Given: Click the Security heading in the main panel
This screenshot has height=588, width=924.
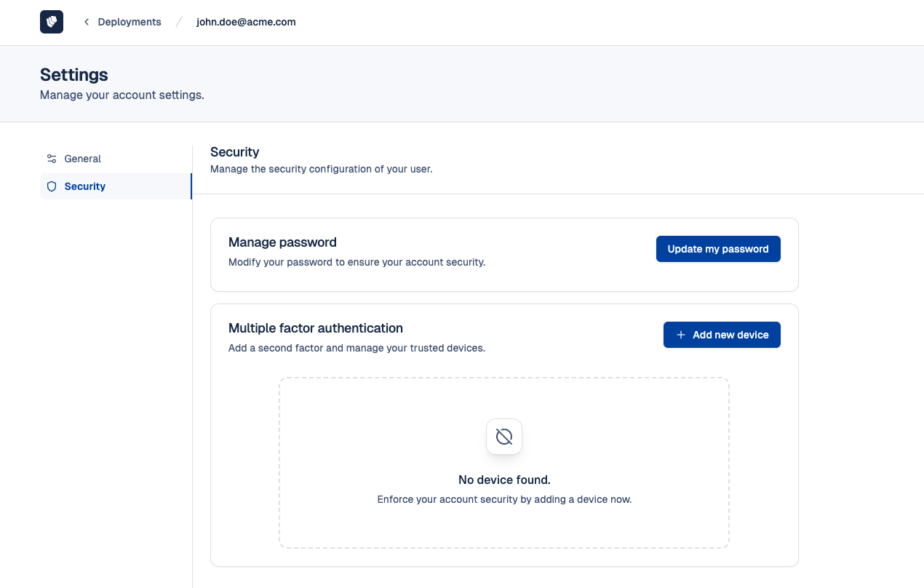Looking at the screenshot, I should click(x=235, y=152).
